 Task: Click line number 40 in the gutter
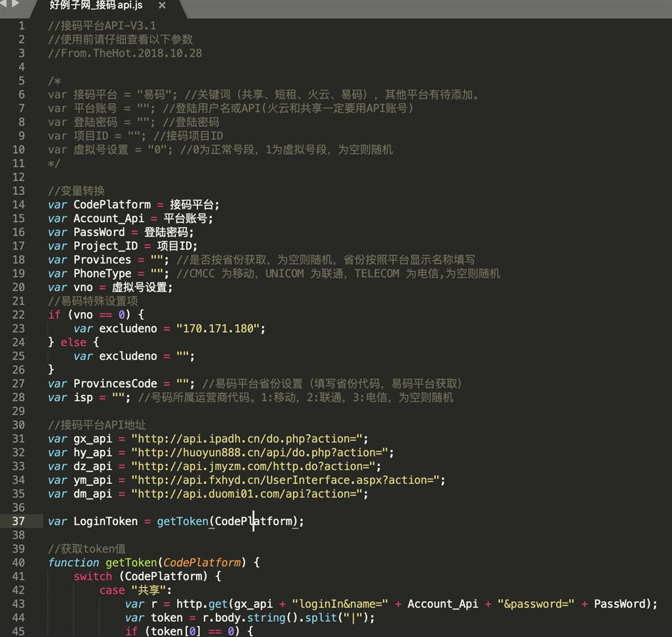point(18,563)
